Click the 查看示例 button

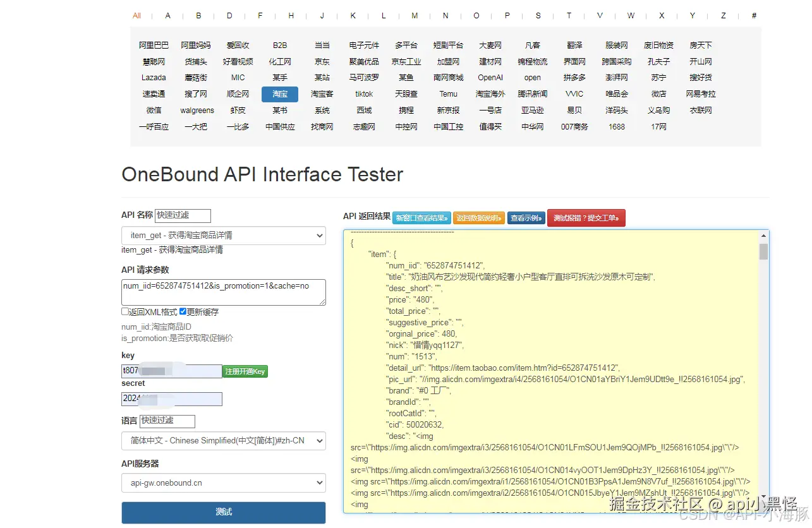[x=526, y=218]
